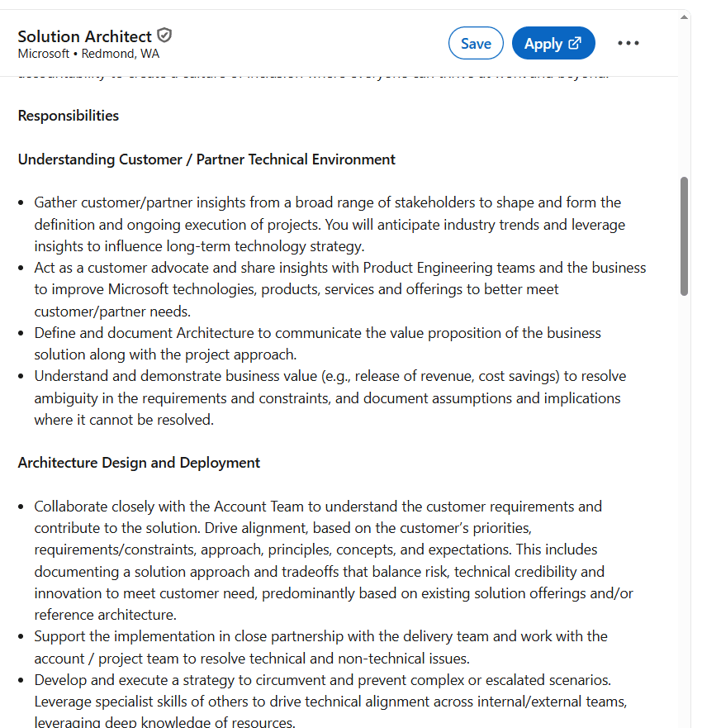This screenshot has width=702, height=728.
Task: Click the Responsibilities heading
Action: pyautogui.click(x=69, y=116)
